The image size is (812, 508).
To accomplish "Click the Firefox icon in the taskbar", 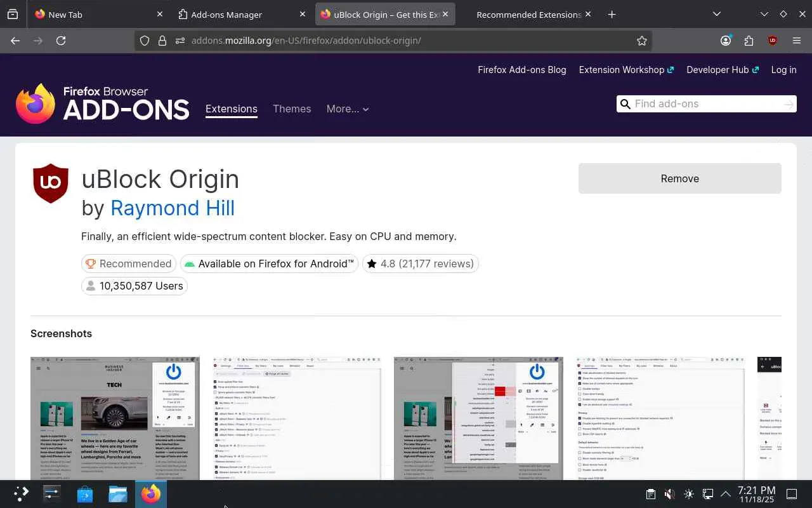I will [151, 494].
